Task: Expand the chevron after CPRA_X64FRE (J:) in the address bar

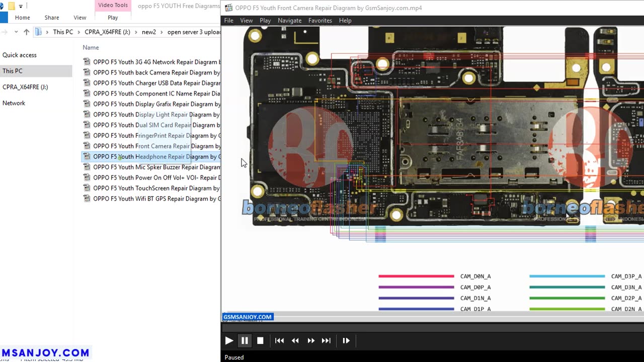Action: pos(136,32)
